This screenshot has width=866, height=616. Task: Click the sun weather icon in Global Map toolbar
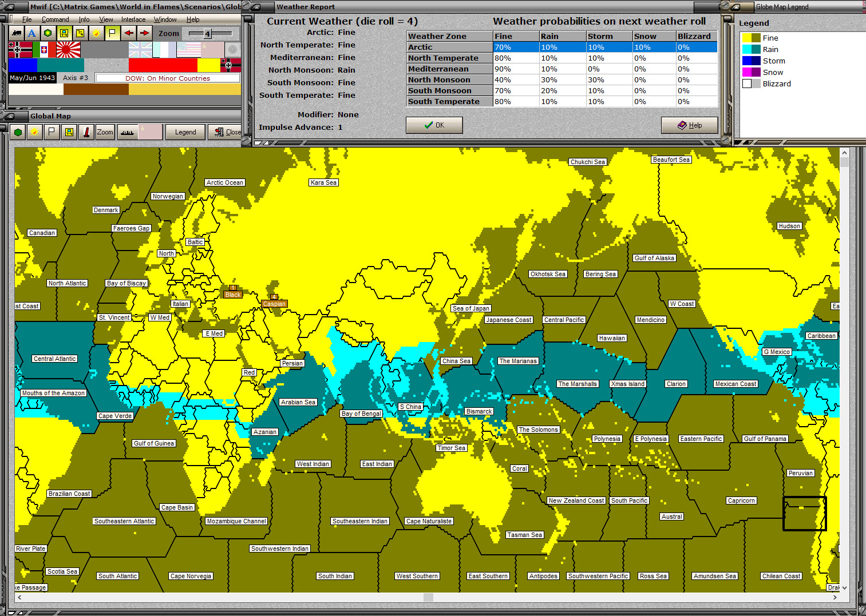35,132
